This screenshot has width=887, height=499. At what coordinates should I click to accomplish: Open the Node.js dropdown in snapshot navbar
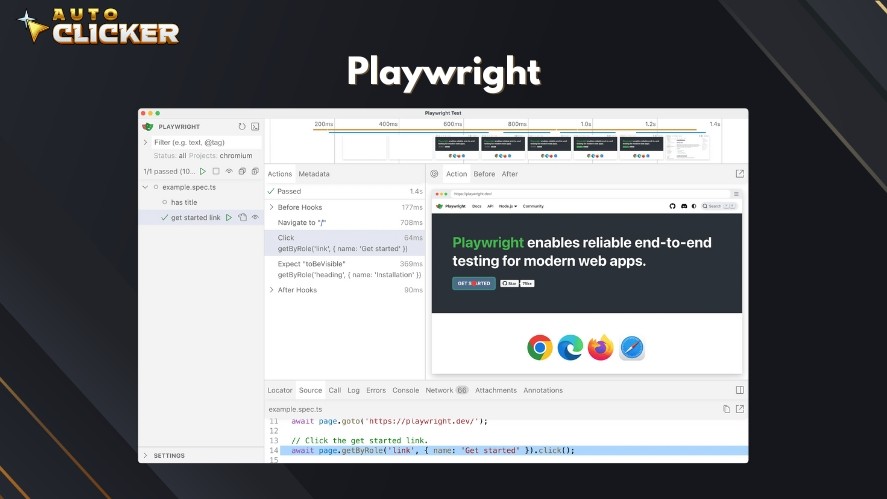point(507,207)
